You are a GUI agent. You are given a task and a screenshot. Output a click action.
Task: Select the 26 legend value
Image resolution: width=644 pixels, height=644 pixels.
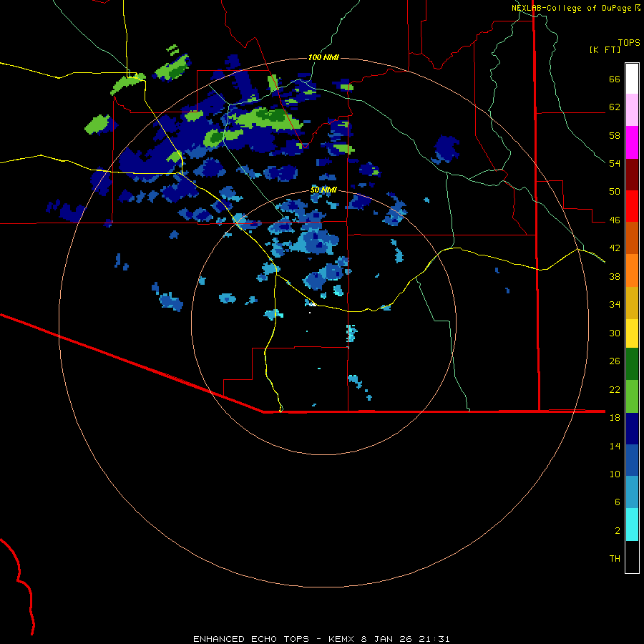[x=615, y=361]
